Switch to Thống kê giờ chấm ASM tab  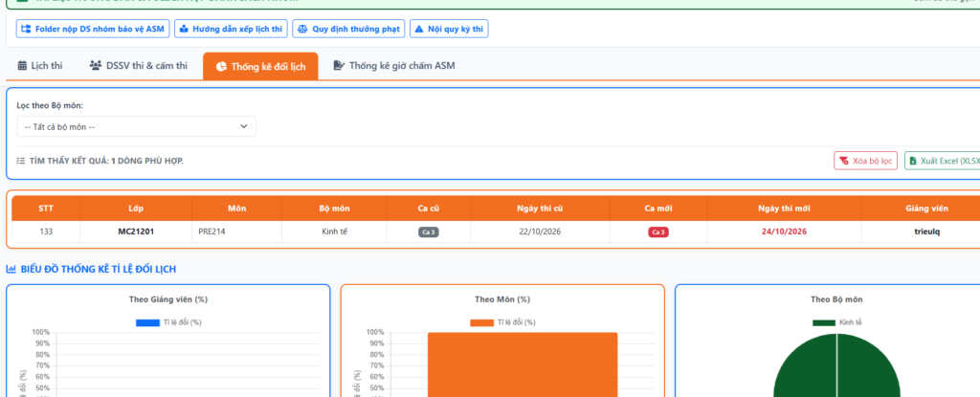pyautogui.click(x=393, y=66)
